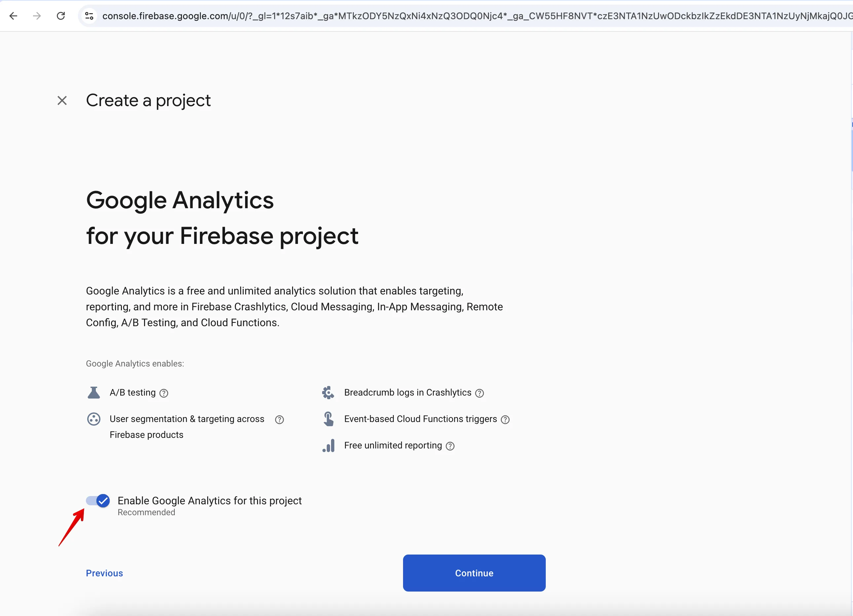Click the blue Continue button

pos(474,573)
